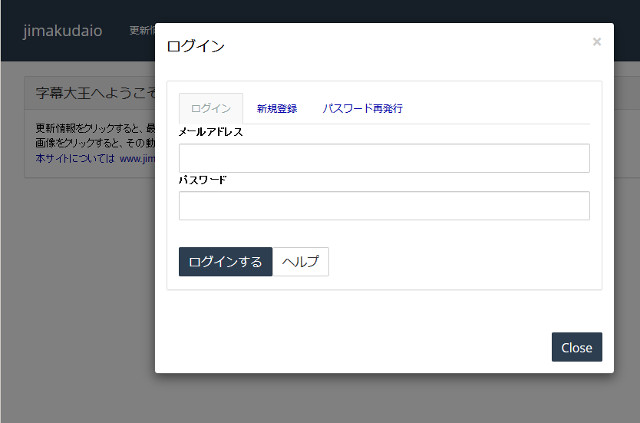640x423 pixels.
Task: Switch to the ログイン tab
Action: [210, 108]
